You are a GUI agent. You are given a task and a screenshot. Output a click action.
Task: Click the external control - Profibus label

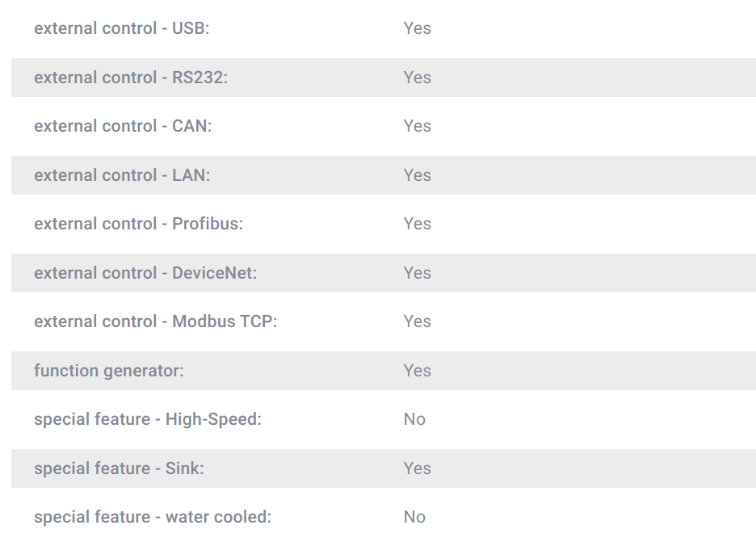coord(138,225)
